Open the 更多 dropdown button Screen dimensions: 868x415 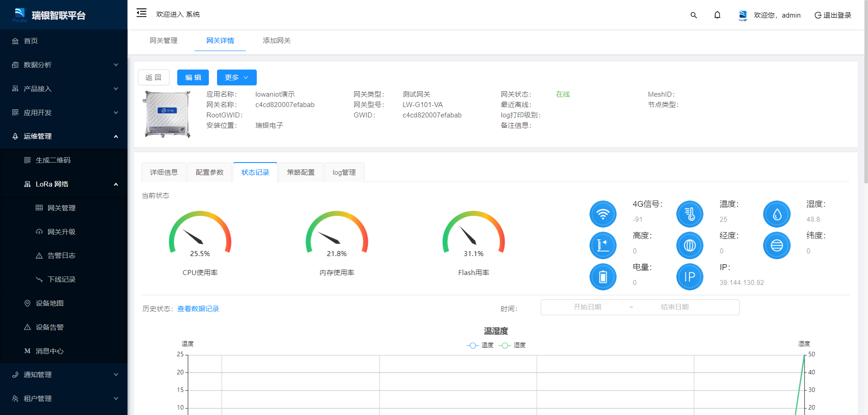[237, 78]
